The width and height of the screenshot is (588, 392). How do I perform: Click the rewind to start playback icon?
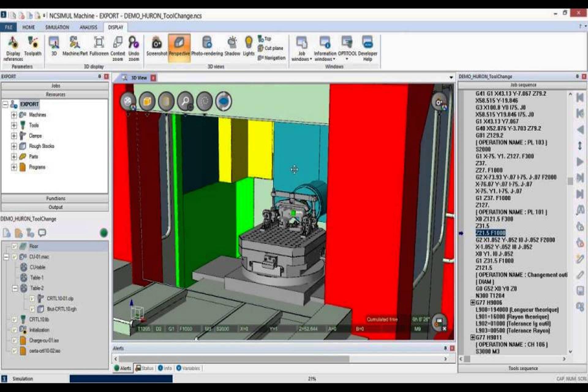[x=580, y=98]
